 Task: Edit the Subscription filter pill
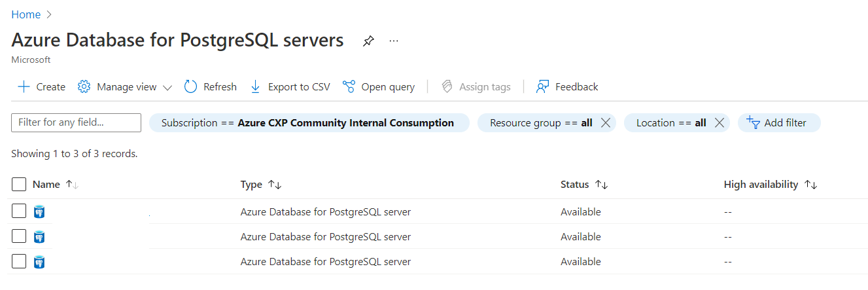[309, 122]
